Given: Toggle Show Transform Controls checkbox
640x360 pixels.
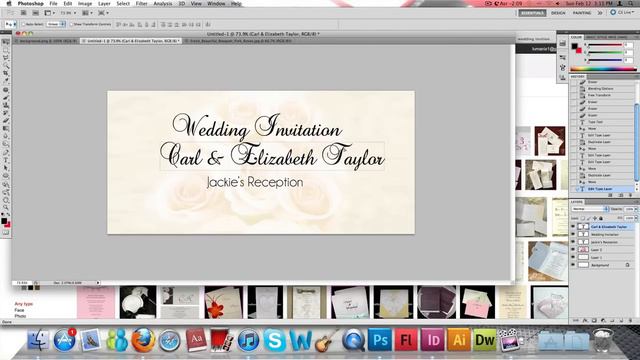Looking at the screenshot, I should [x=71, y=24].
